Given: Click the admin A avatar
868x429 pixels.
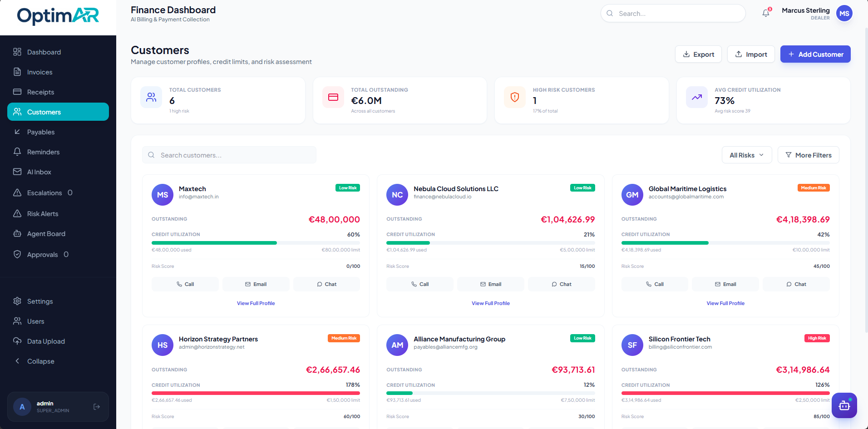Looking at the screenshot, I should (x=22, y=407).
